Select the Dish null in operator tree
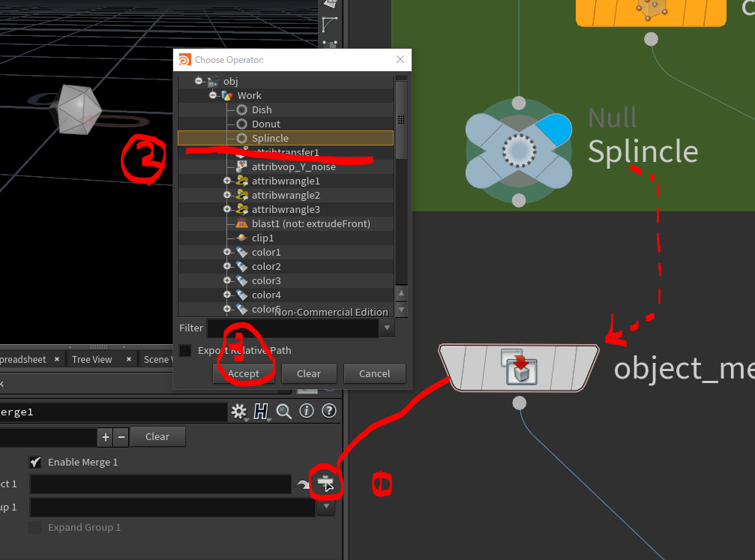Viewport: 755px width, 560px height. pyautogui.click(x=262, y=109)
